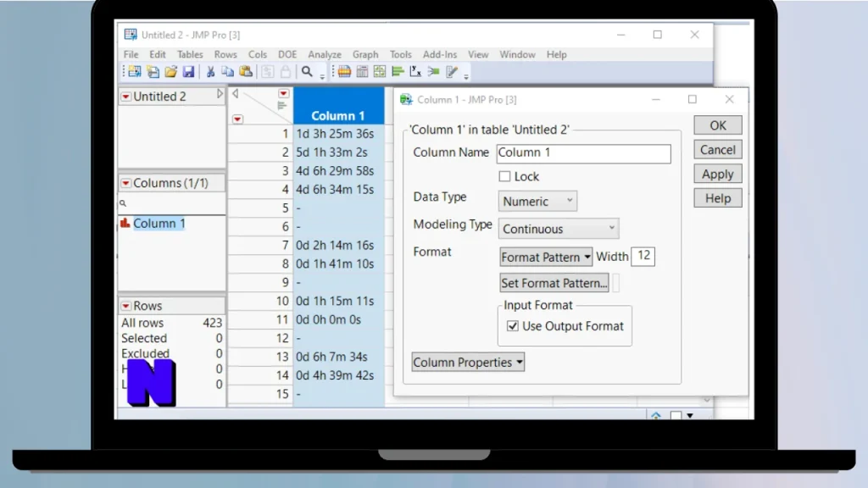The image size is (868, 488).
Task: Open the second toolbar overflow arrow
Action: pyautogui.click(x=466, y=76)
